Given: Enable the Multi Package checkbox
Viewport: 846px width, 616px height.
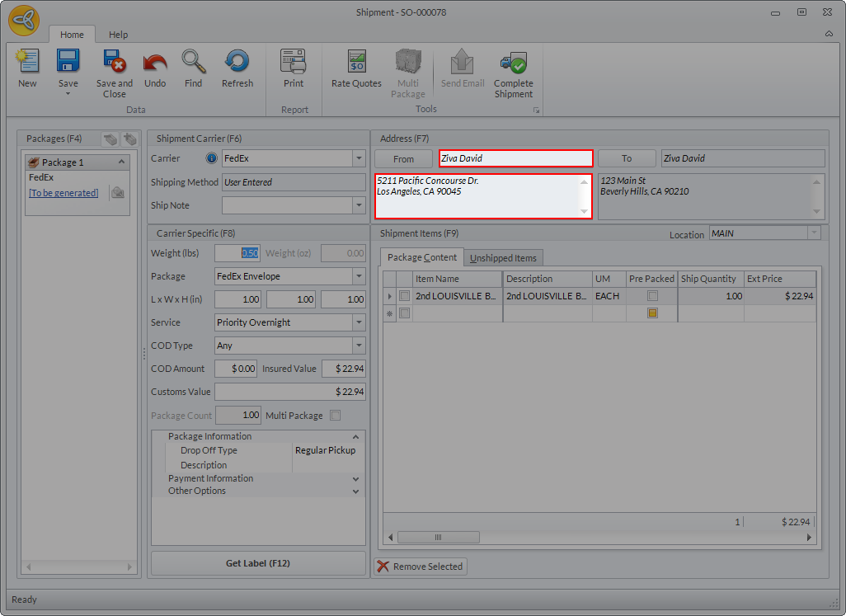Looking at the screenshot, I should click(x=335, y=416).
